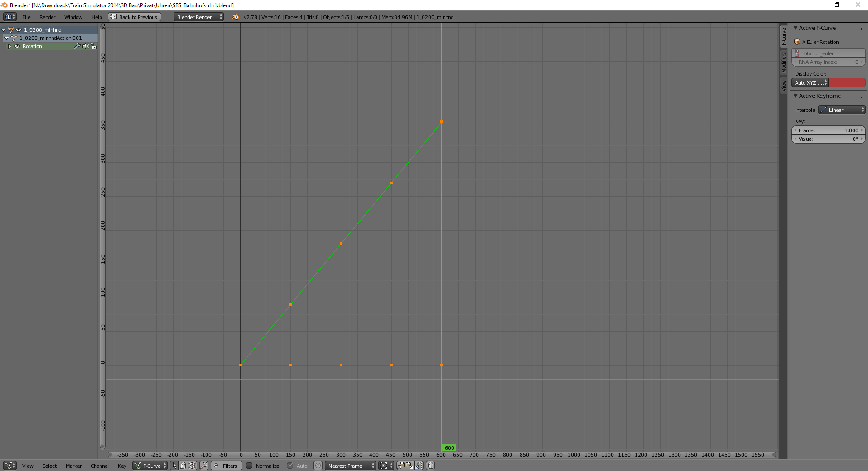Screen dimensions: 868x471
Task: Collapse the Active Keyframe panel
Action: [x=796, y=96]
